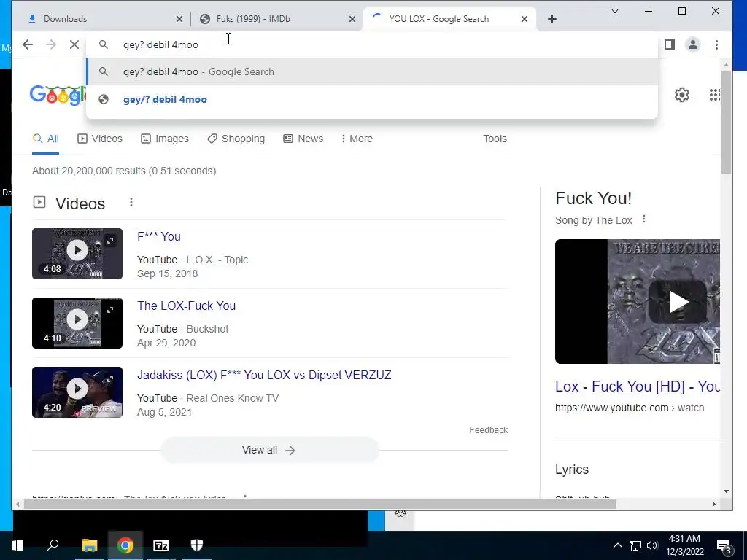Screen dimensions: 747x560
Task: Open Chrome's three-dot menu
Action: 716,44
